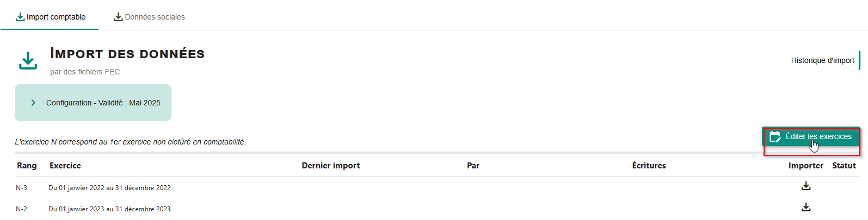Click the Exercice column header
This screenshot has height=220, width=868.
click(x=65, y=166)
